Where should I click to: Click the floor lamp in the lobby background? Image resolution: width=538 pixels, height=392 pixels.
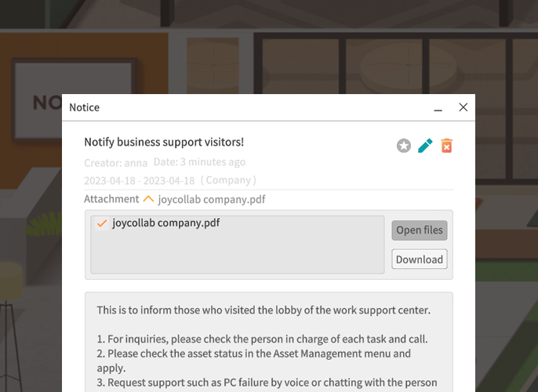click(x=10, y=326)
